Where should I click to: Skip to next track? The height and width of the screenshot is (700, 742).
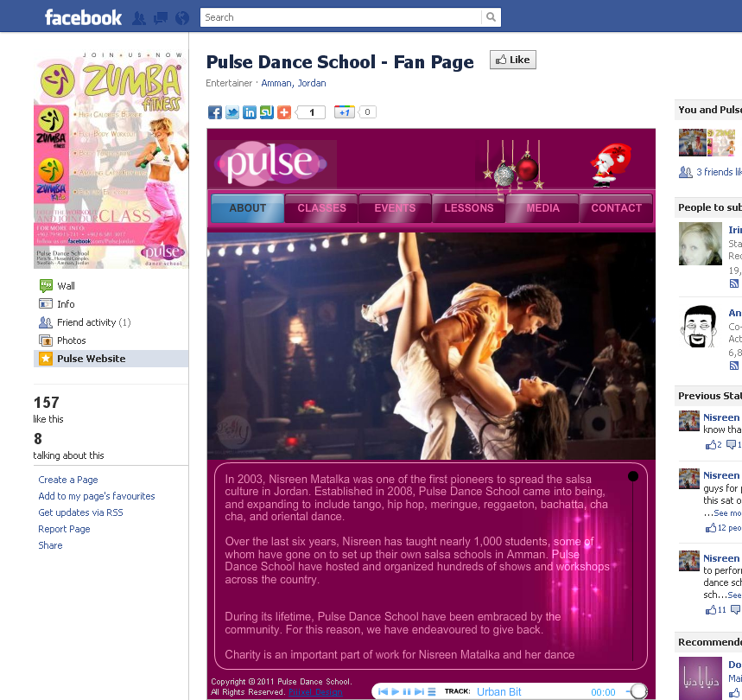coord(419,692)
